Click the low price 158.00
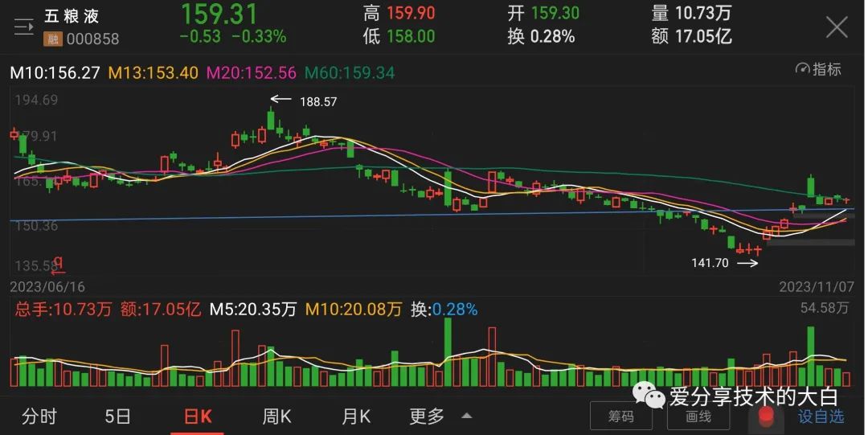The image size is (868, 435). 411,36
